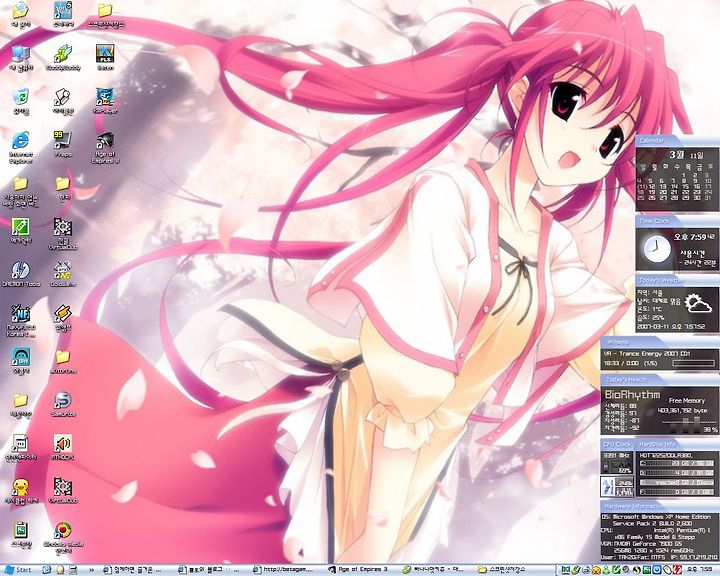Viewport: 720px width, 576px height.
Task: Click the Calendar widget header
Action: [677, 140]
